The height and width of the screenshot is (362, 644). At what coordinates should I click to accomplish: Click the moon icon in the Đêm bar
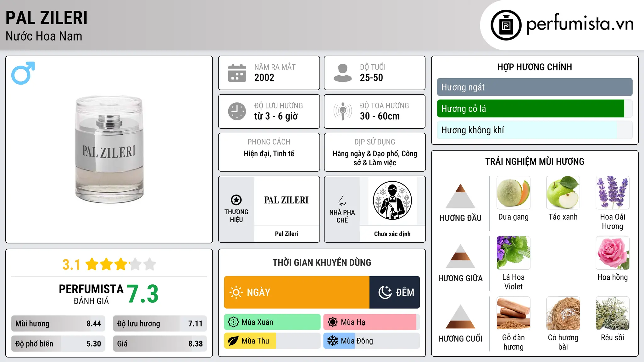click(385, 292)
